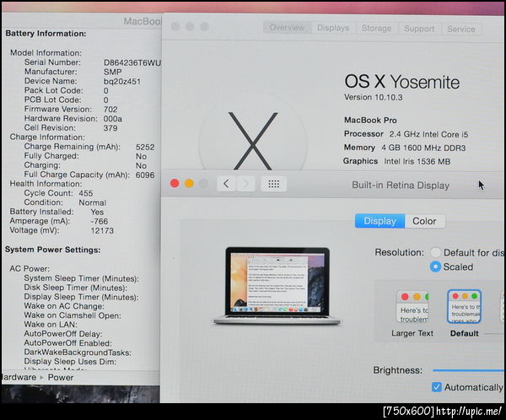
Task: Click Manufacturer SMP value
Action: (x=113, y=72)
